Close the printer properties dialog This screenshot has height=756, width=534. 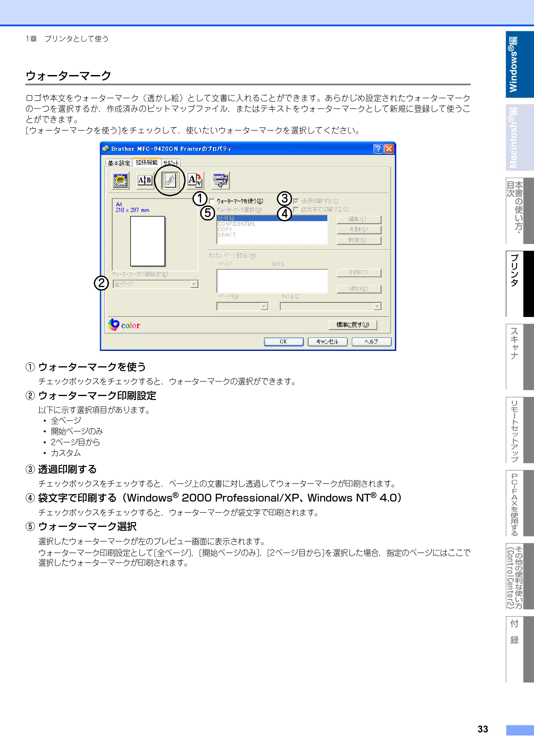point(389,149)
